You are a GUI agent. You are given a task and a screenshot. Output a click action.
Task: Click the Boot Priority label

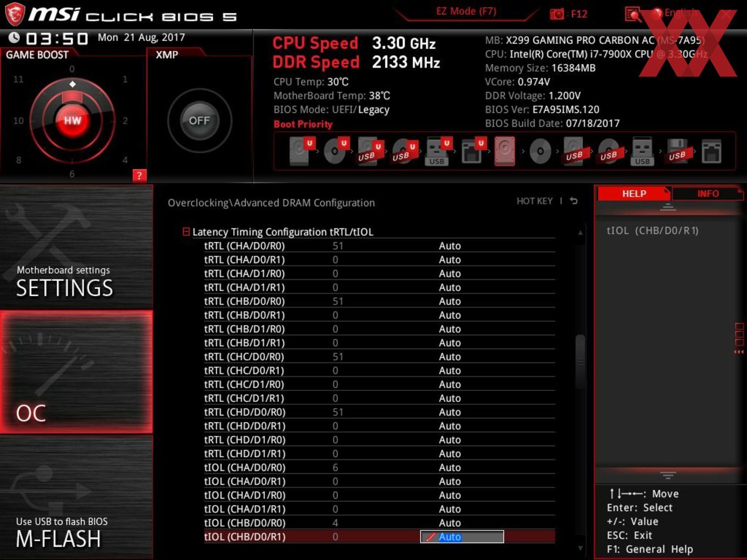[303, 124]
